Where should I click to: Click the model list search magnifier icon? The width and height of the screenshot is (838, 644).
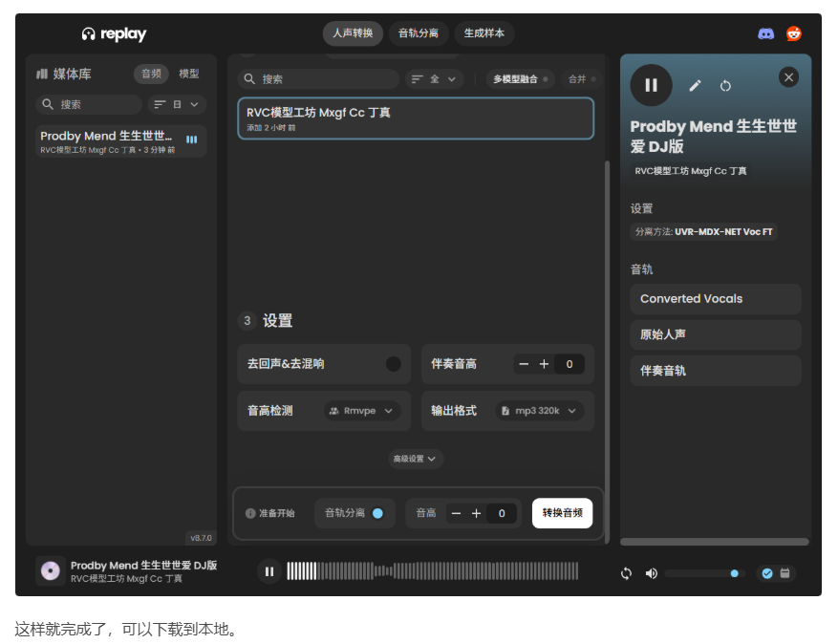click(249, 79)
